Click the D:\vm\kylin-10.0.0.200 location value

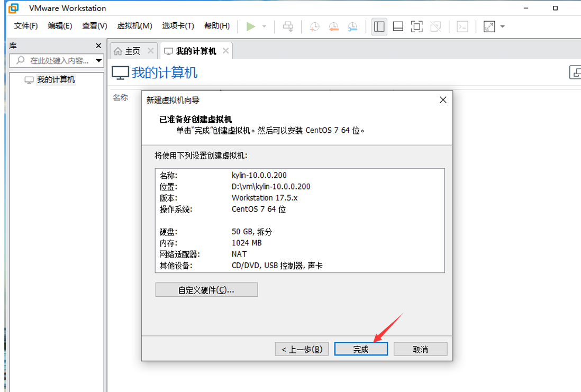(271, 187)
